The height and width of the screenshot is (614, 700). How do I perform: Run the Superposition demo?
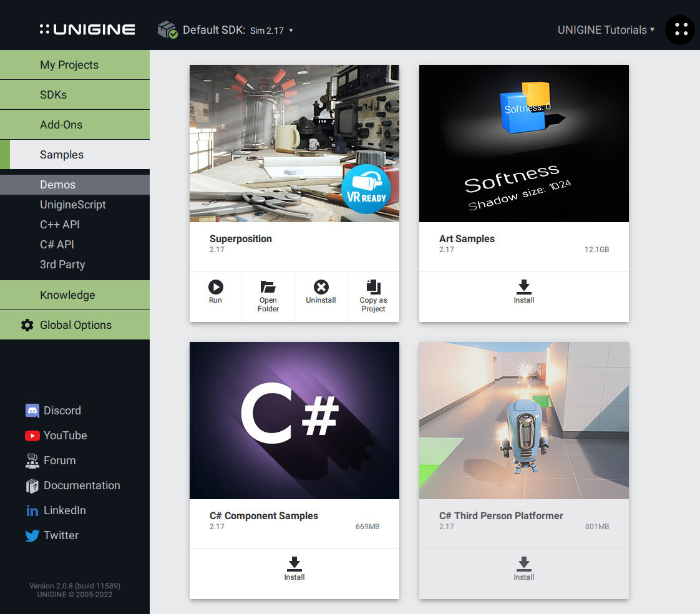click(215, 292)
